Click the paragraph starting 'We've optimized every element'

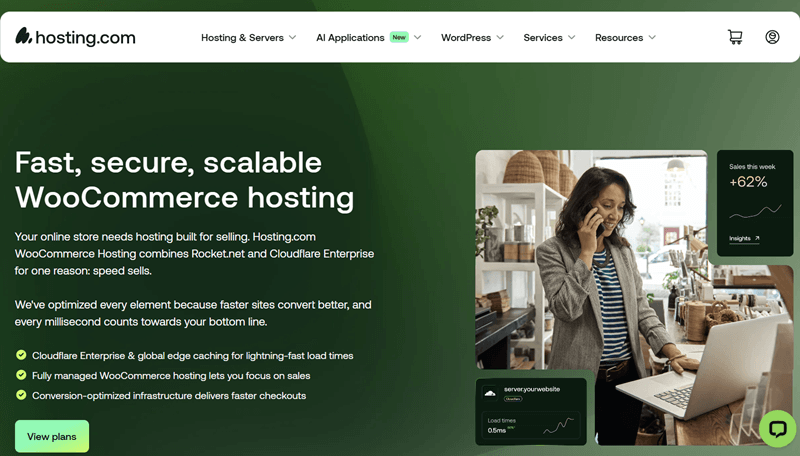pyautogui.click(x=193, y=313)
